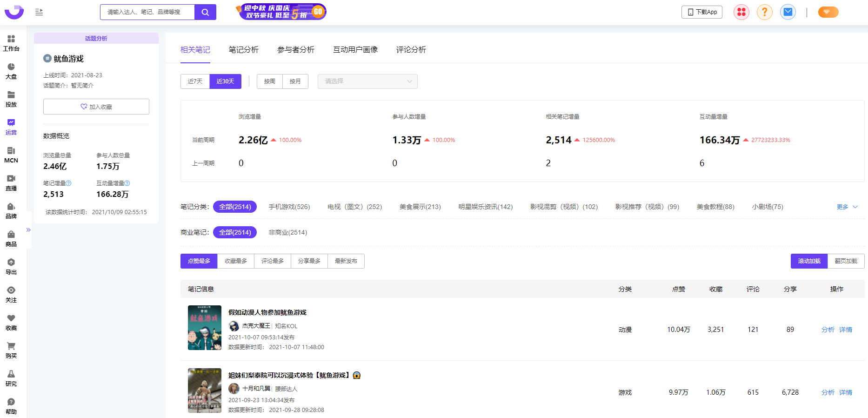The width and height of the screenshot is (868, 418).
Task: Toggle the sidebar menu collapse icon
Action: coord(39,12)
